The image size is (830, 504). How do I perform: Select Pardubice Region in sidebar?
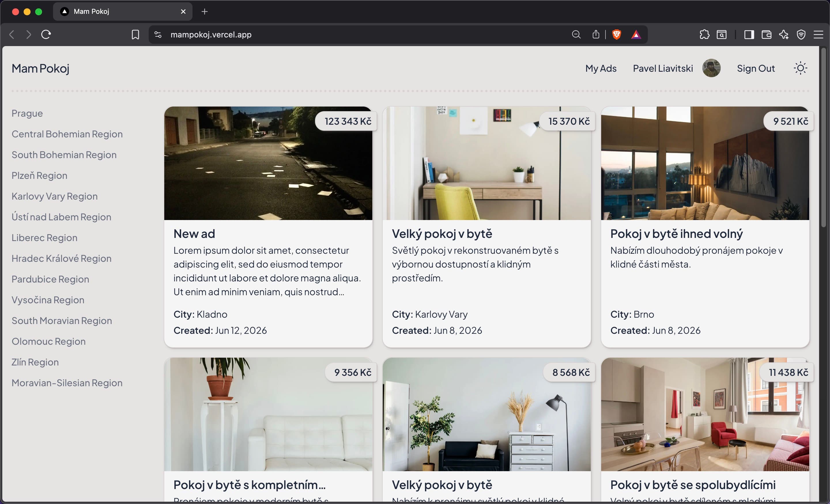pyautogui.click(x=50, y=279)
